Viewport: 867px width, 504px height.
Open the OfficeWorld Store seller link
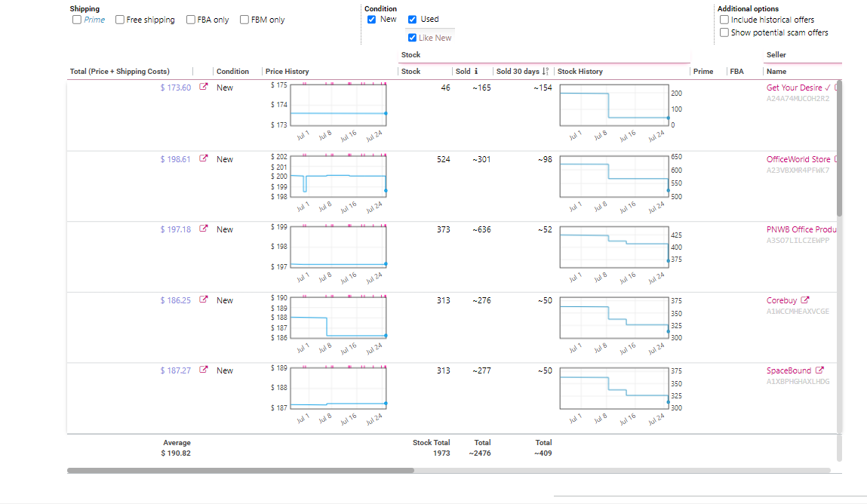tap(798, 159)
